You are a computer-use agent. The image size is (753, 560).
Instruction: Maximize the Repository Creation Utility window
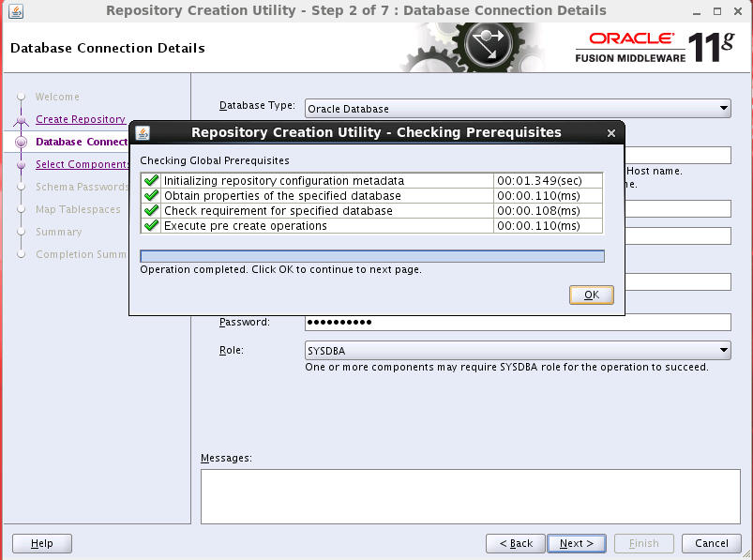pos(717,11)
